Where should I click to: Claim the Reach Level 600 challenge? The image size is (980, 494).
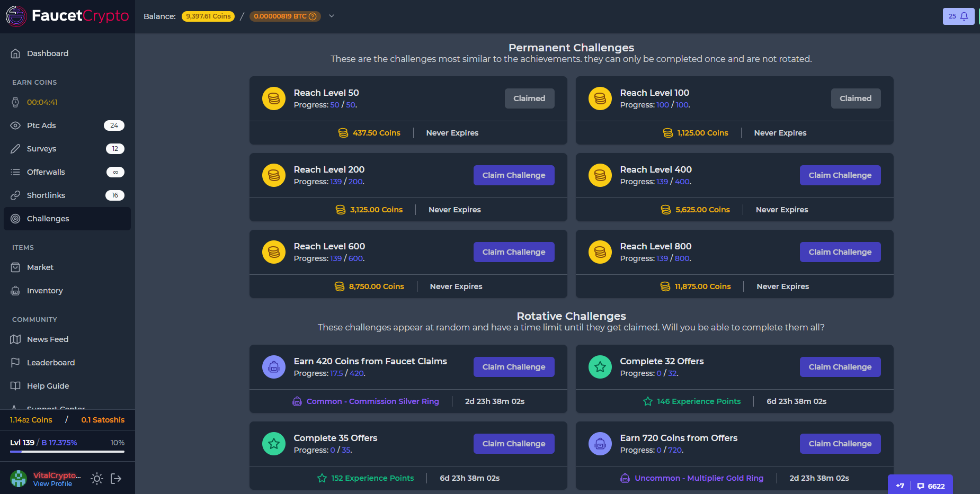click(x=514, y=252)
